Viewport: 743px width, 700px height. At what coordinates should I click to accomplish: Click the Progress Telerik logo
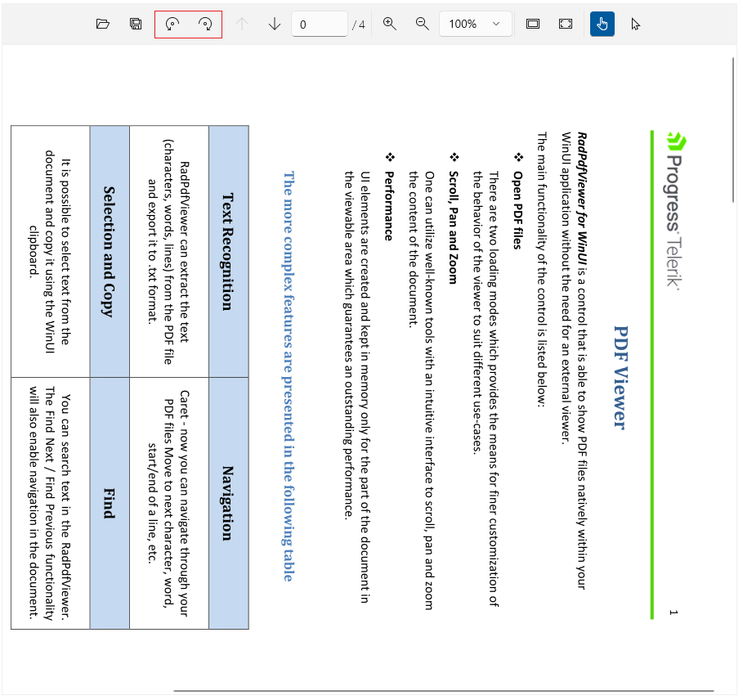coord(676,211)
